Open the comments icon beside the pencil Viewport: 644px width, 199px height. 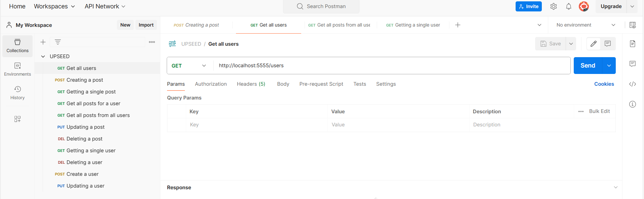(x=608, y=44)
